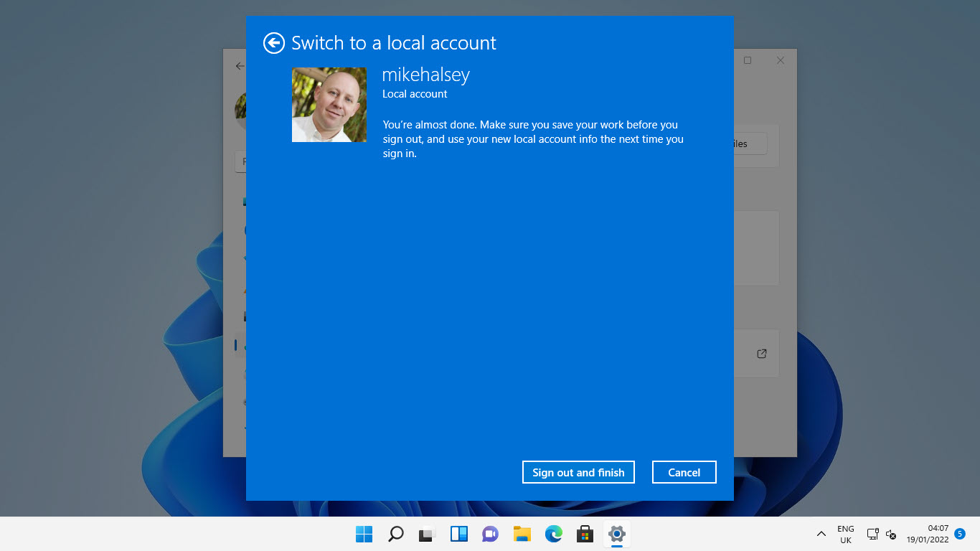The height and width of the screenshot is (551, 980).
Task: Launch Teams Chat from the taskbar
Action: [x=491, y=534]
